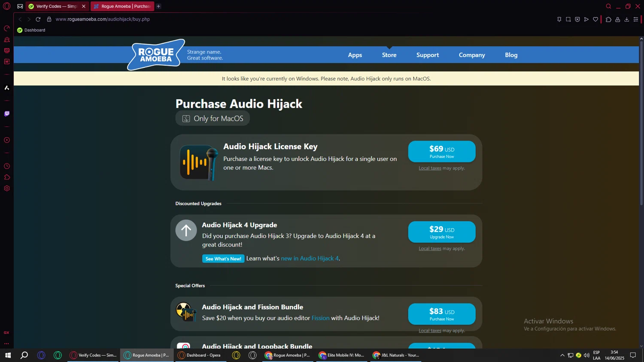Open the Aria AI sidebar icon

point(7,88)
